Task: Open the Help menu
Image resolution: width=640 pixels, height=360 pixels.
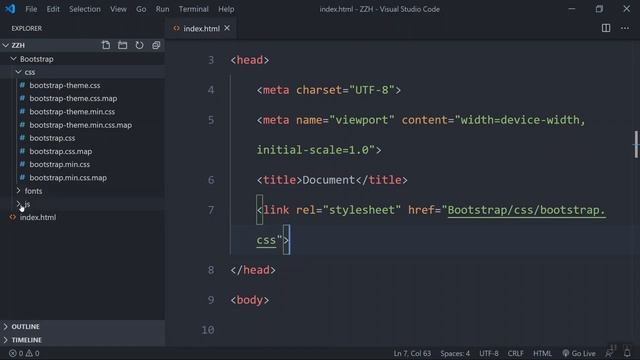Action: [226, 9]
